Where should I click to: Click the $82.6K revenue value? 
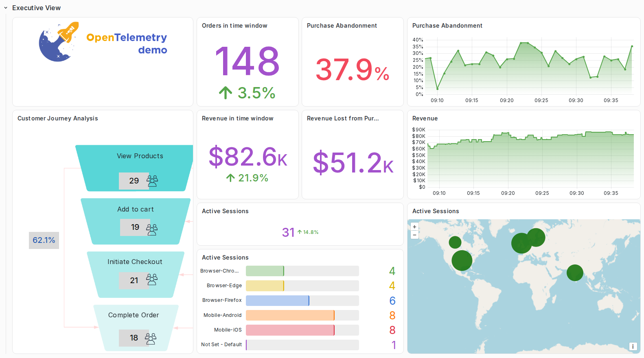(x=248, y=157)
